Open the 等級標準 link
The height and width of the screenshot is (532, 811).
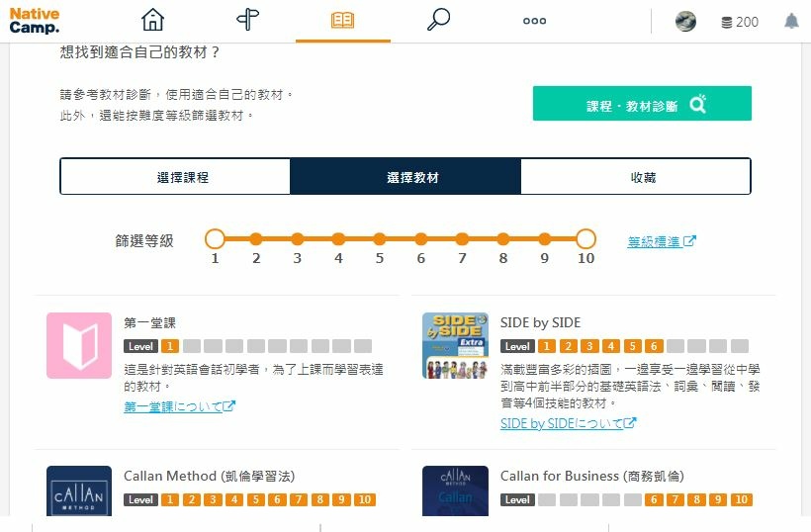point(662,241)
